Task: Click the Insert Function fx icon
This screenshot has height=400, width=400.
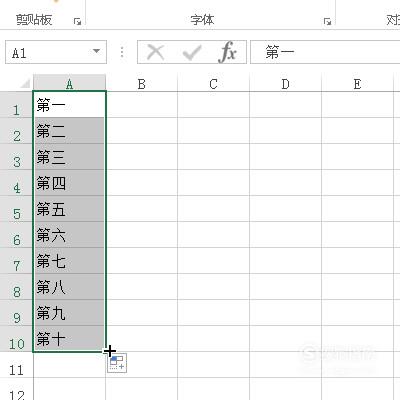Action: pyautogui.click(x=228, y=52)
